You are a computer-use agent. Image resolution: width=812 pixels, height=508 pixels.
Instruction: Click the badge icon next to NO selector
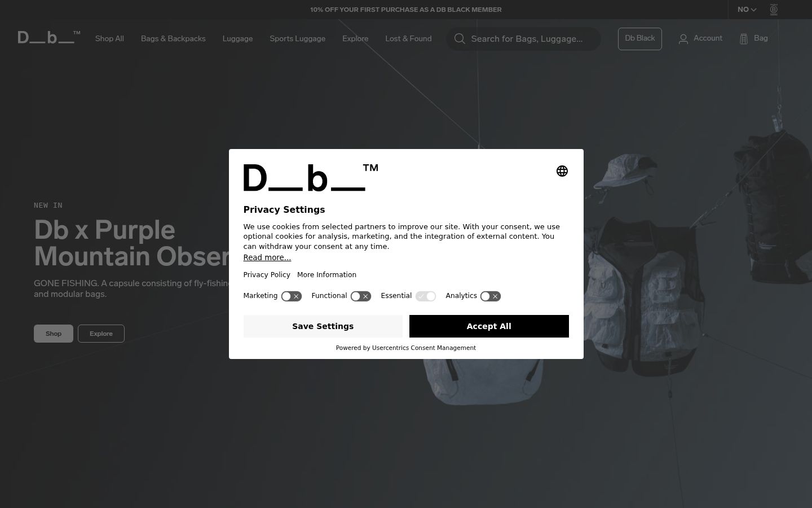click(774, 10)
